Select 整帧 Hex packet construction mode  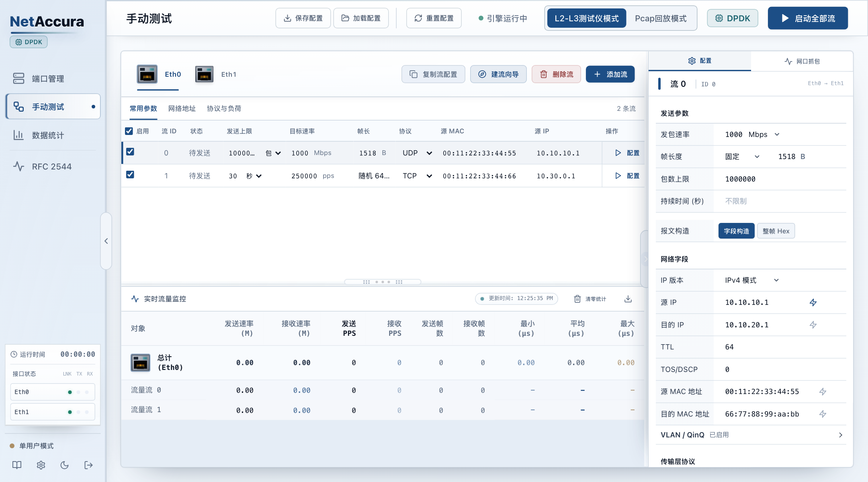click(x=776, y=231)
